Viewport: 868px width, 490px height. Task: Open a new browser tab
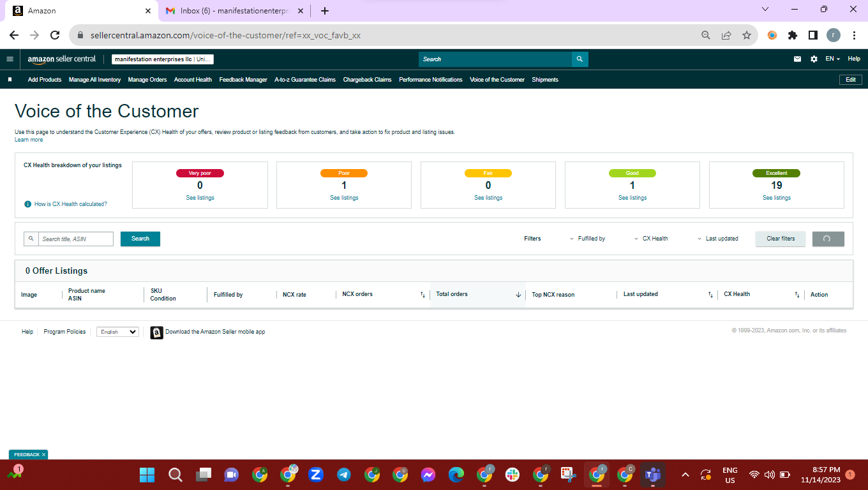(325, 11)
